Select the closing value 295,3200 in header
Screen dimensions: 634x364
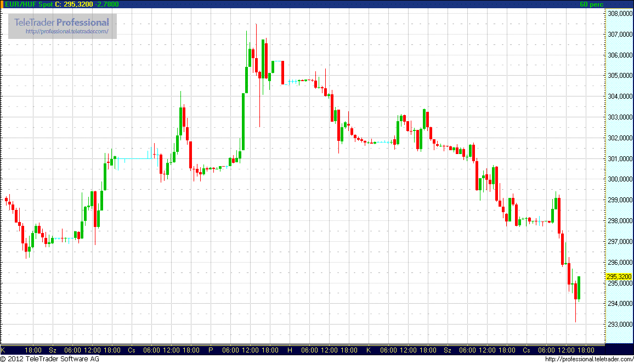(78, 4)
